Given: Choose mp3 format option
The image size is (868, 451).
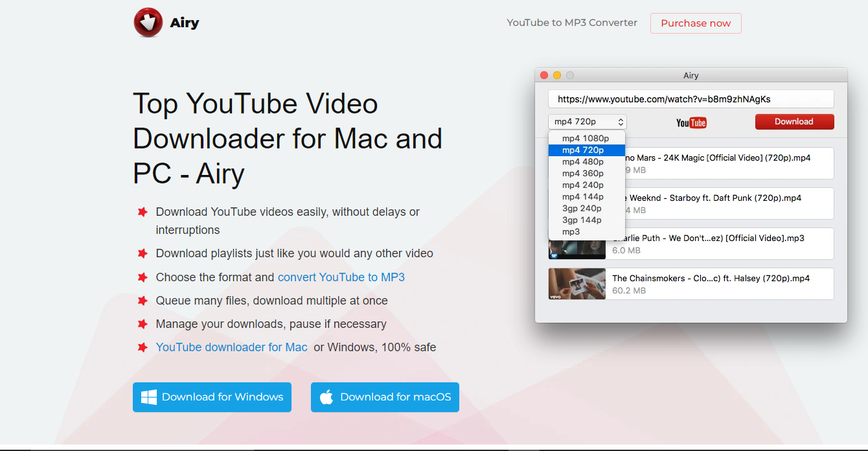Looking at the screenshot, I should pyautogui.click(x=586, y=231).
